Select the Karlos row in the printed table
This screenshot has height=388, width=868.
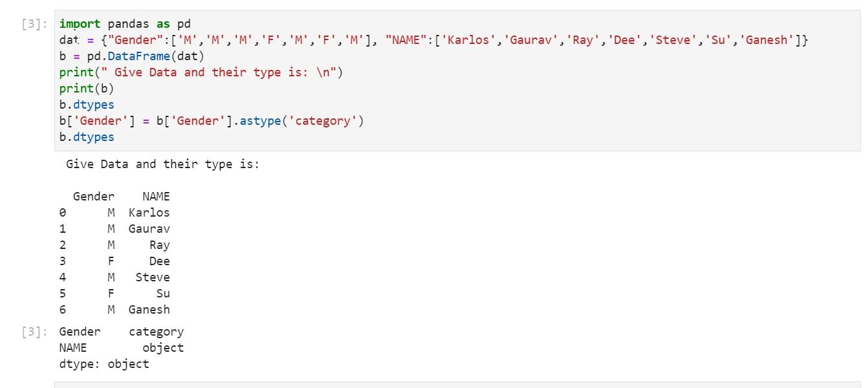point(114,213)
